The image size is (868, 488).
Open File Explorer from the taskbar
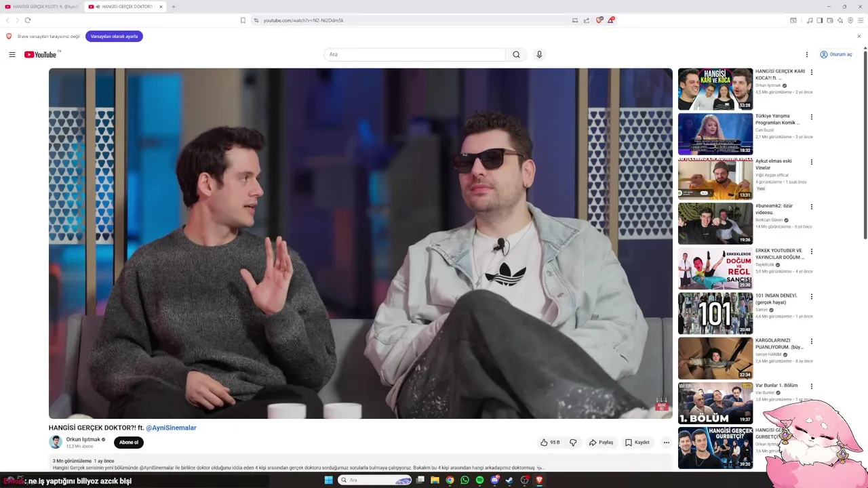pos(435,480)
